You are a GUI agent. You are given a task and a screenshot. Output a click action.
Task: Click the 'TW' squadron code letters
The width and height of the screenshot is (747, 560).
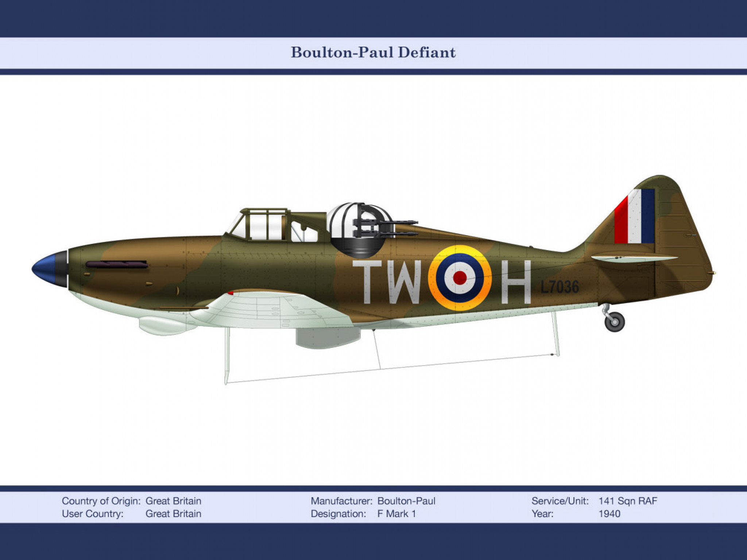coord(387,282)
